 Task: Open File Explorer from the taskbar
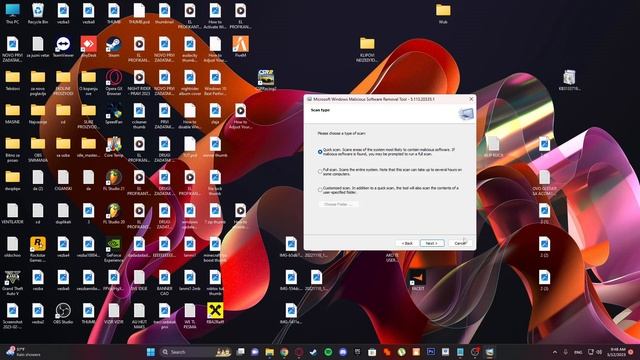(x=269, y=352)
